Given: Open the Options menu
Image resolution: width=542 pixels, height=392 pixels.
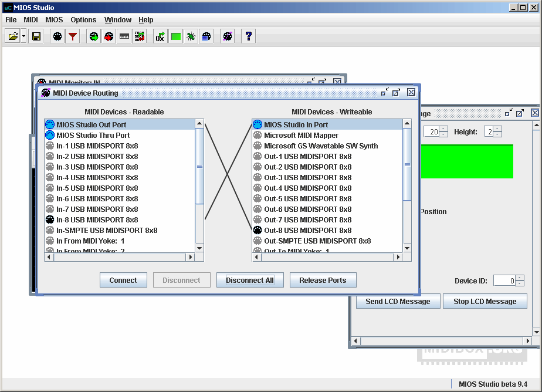Looking at the screenshot, I should 83,20.
